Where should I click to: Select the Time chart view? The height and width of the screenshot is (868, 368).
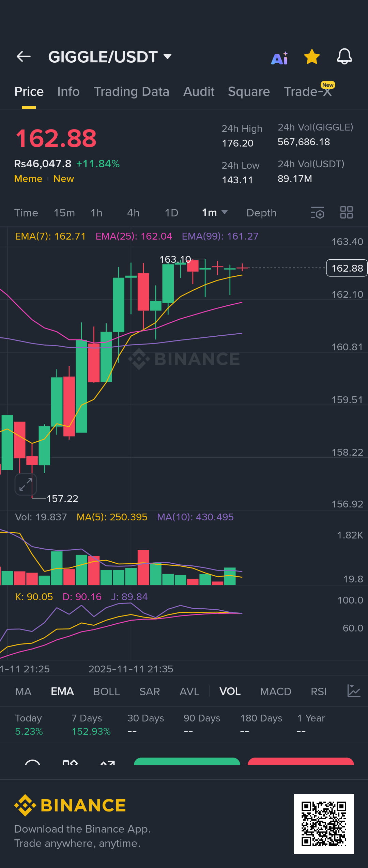click(26, 213)
